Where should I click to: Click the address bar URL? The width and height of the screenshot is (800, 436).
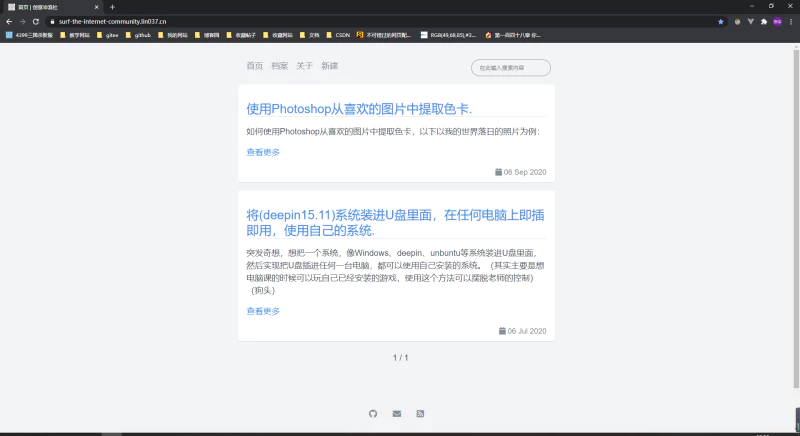click(x=112, y=21)
